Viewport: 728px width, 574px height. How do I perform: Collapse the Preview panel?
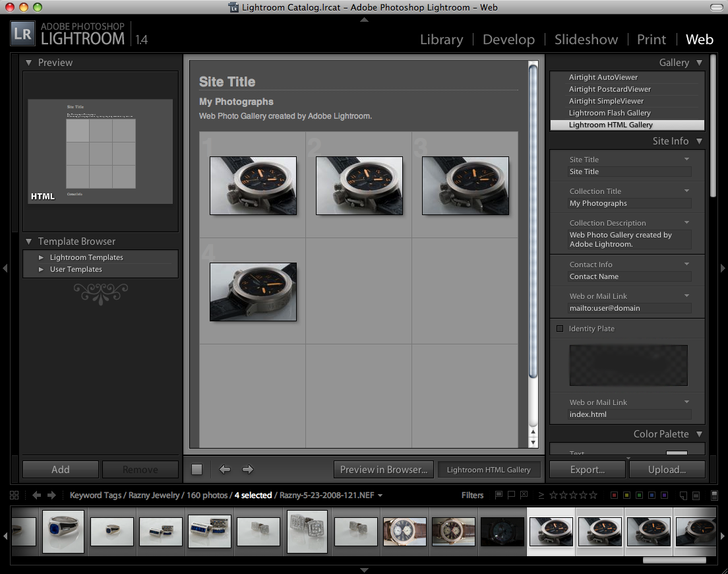click(x=29, y=63)
